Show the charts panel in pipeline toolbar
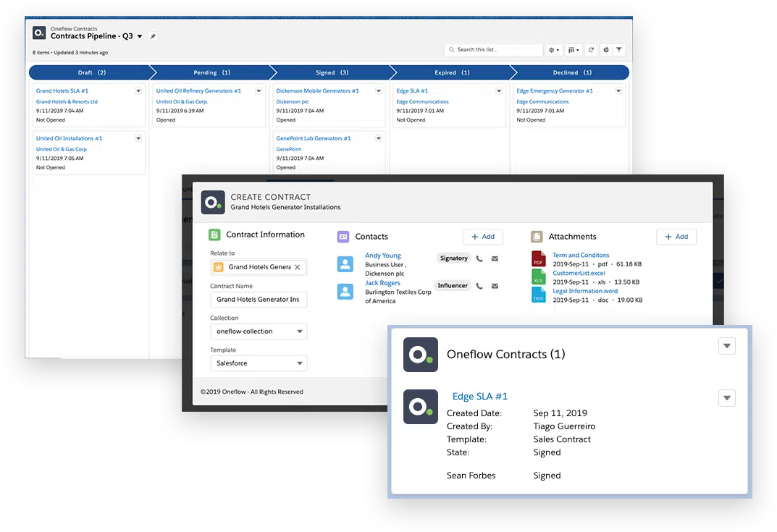 click(x=605, y=49)
